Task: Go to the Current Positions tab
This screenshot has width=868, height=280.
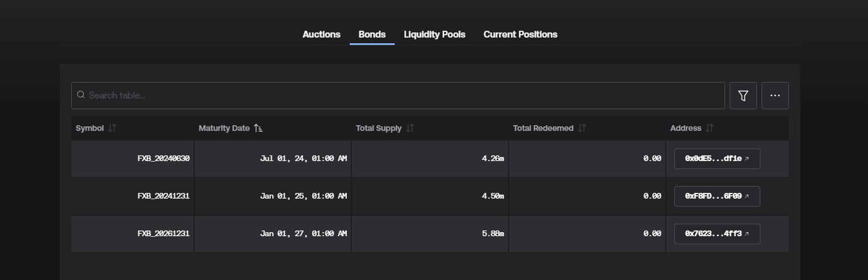Action: point(521,35)
